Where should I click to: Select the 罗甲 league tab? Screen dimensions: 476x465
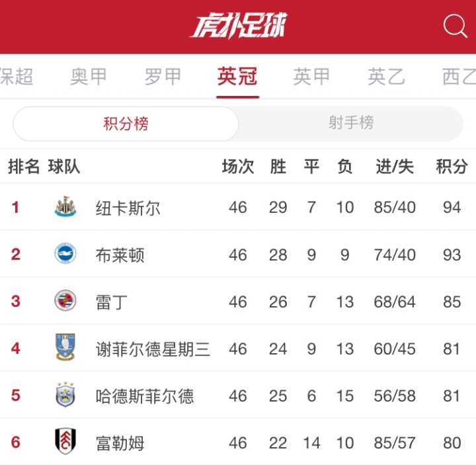tap(163, 77)
